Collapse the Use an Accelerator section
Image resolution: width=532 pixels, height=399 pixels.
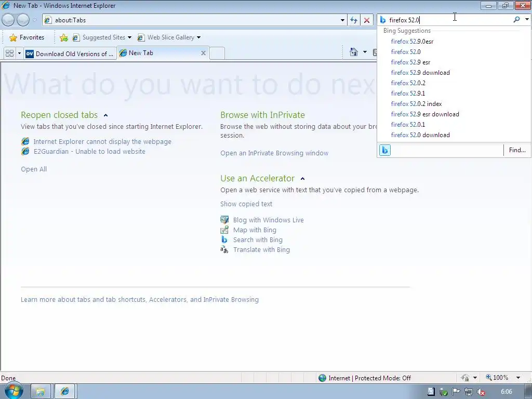tap(303, 179)
